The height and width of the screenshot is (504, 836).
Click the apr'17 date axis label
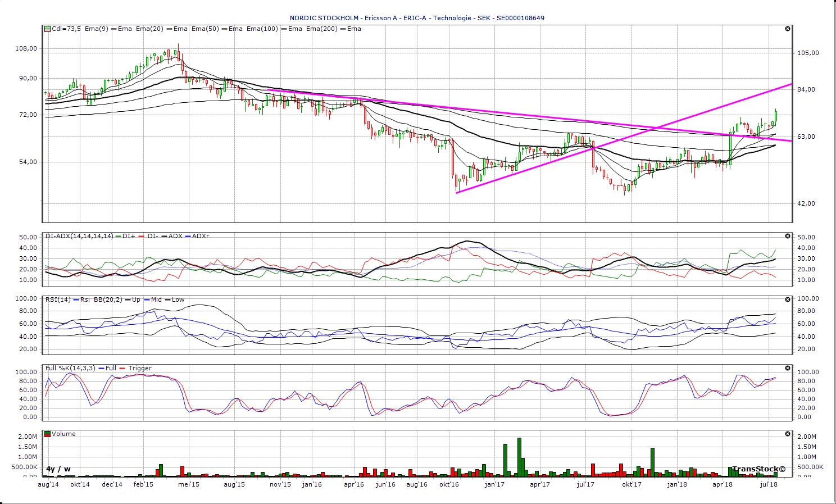point(540,484)
